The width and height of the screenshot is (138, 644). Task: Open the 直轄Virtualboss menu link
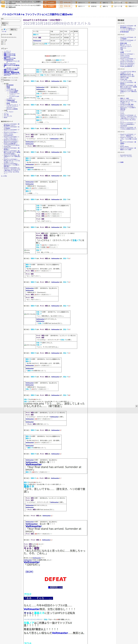click(x=9, y=71)
